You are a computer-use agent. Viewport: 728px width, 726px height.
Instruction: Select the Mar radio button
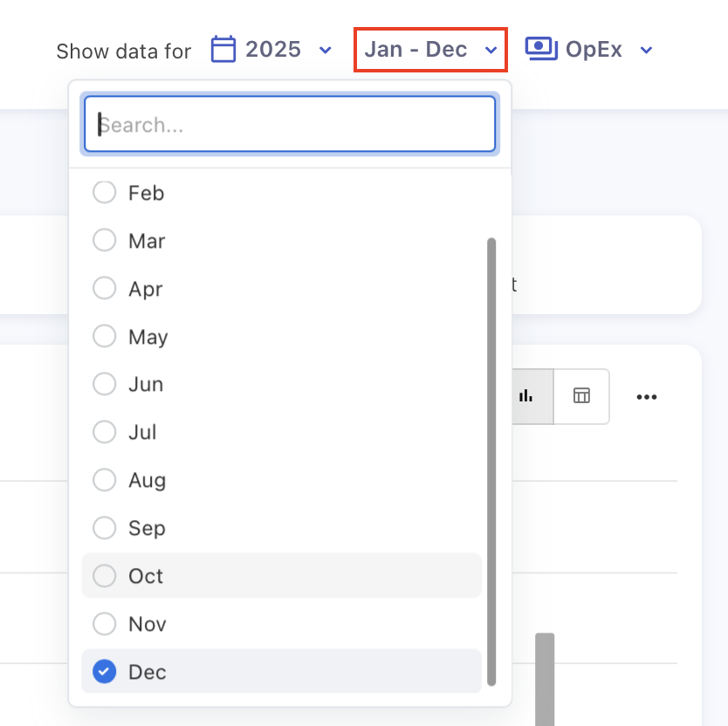tap(105, 240)
